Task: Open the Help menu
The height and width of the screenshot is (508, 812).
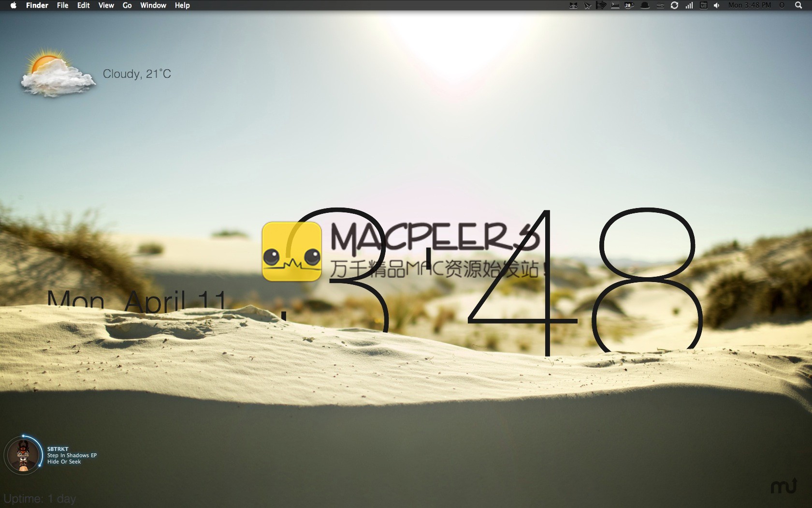Action: tap(182, 5)
